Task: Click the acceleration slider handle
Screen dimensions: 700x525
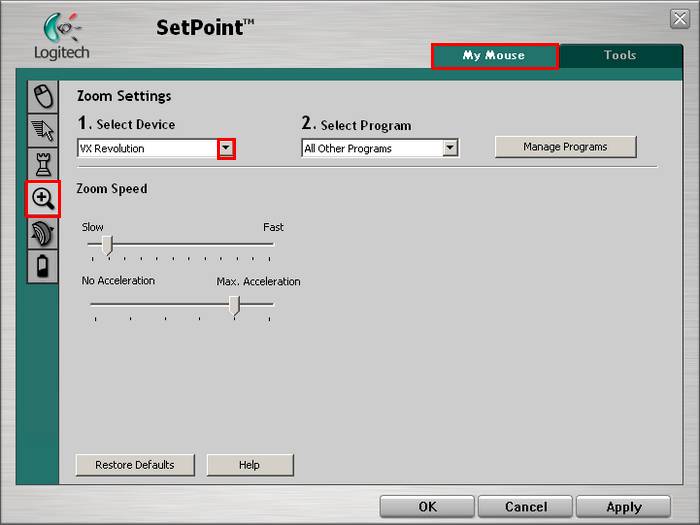Action: click(234, 305)
